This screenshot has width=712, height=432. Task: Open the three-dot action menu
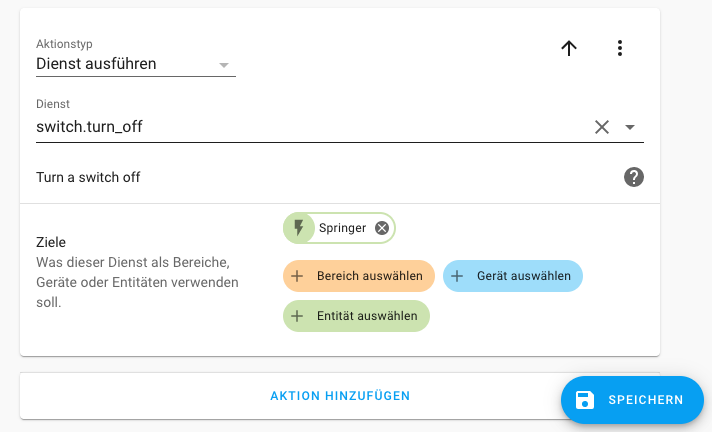pos(620,48)
